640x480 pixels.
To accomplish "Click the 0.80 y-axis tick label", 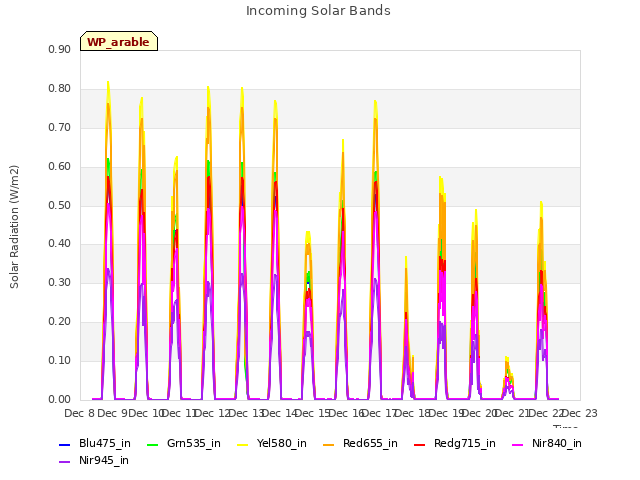I will [x=60, y=89].
